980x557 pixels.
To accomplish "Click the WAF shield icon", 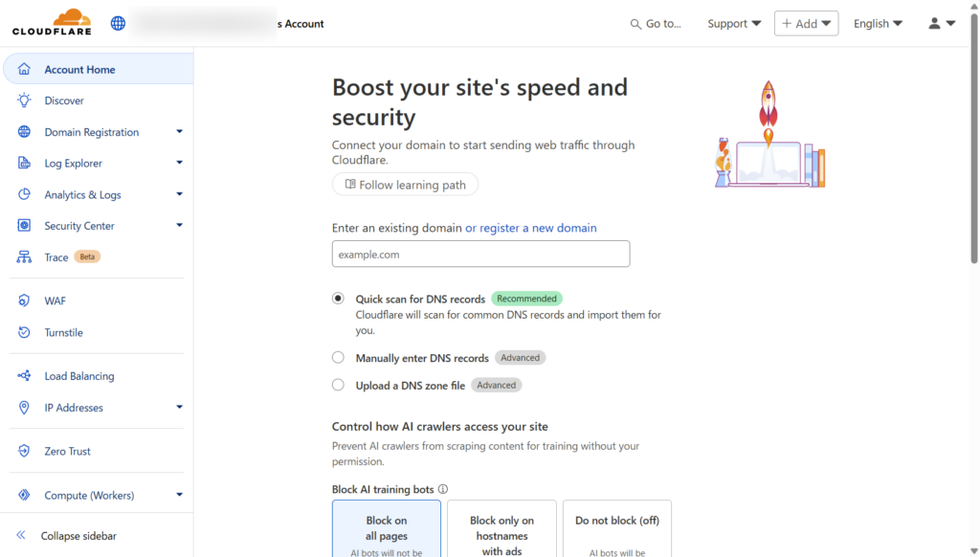I will 24,301.
